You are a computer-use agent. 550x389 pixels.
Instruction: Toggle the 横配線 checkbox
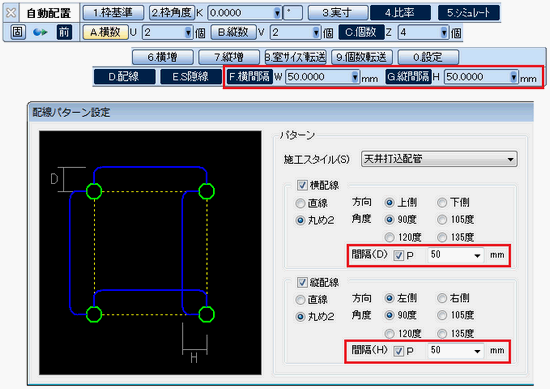[302, 185]
